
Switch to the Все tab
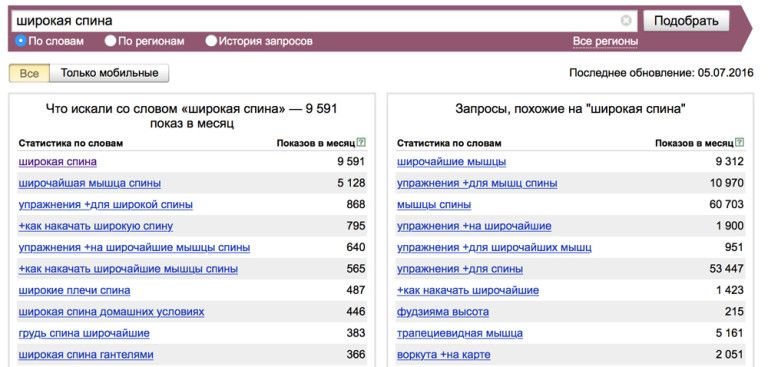point(29,73)
